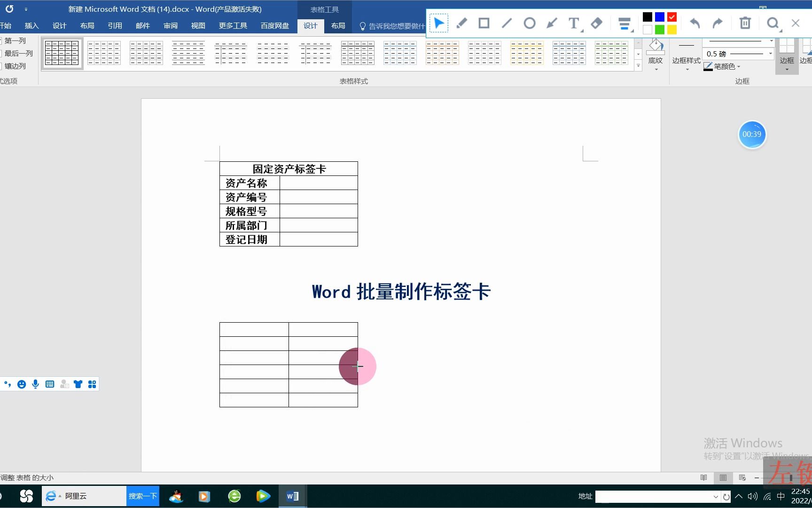Select the arrow annotation tool
Image resolution: width=812 pixels, height=508 pixels.
pos(552,23)
